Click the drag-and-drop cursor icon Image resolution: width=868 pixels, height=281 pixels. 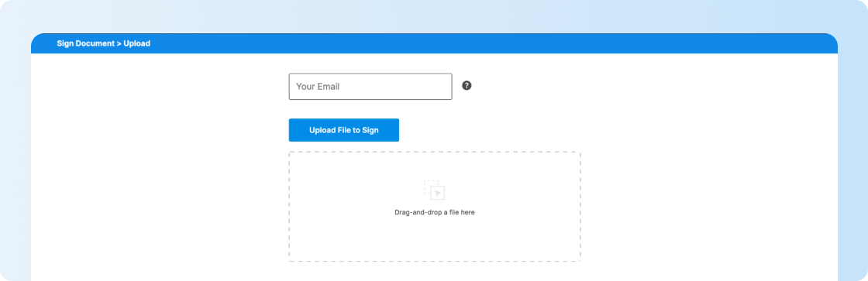pos(435,190)
